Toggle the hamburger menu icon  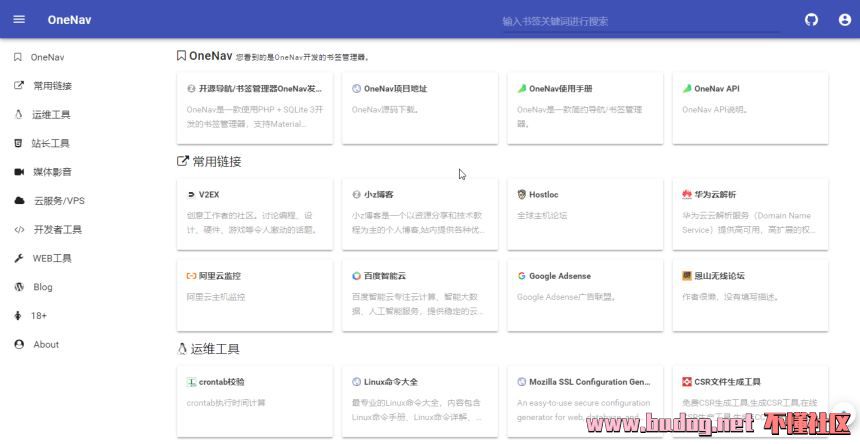click(20, 20)
